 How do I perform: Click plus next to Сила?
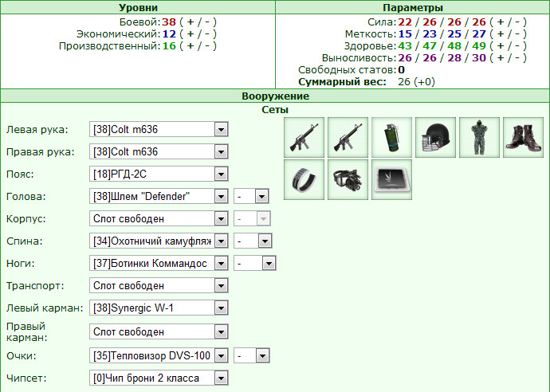click(501, 22)
